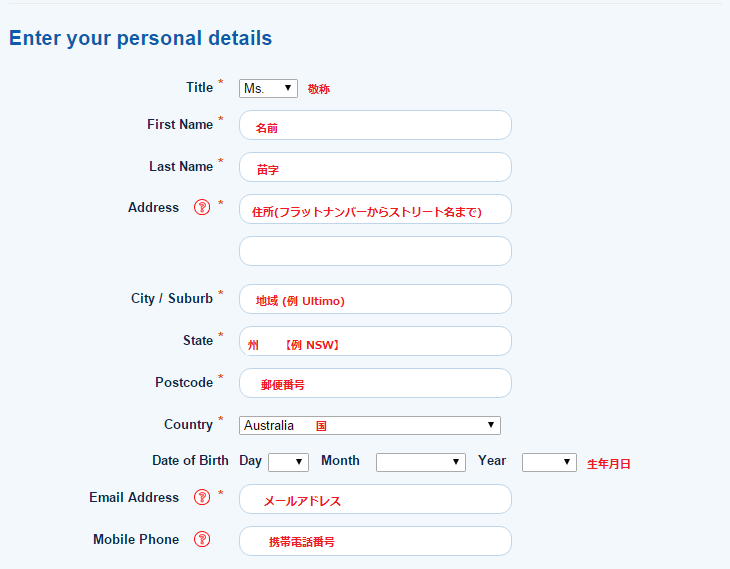The height and width of the screenshot is (569, 730).
Task: Click the State input field
Action: tap(375, 341)
